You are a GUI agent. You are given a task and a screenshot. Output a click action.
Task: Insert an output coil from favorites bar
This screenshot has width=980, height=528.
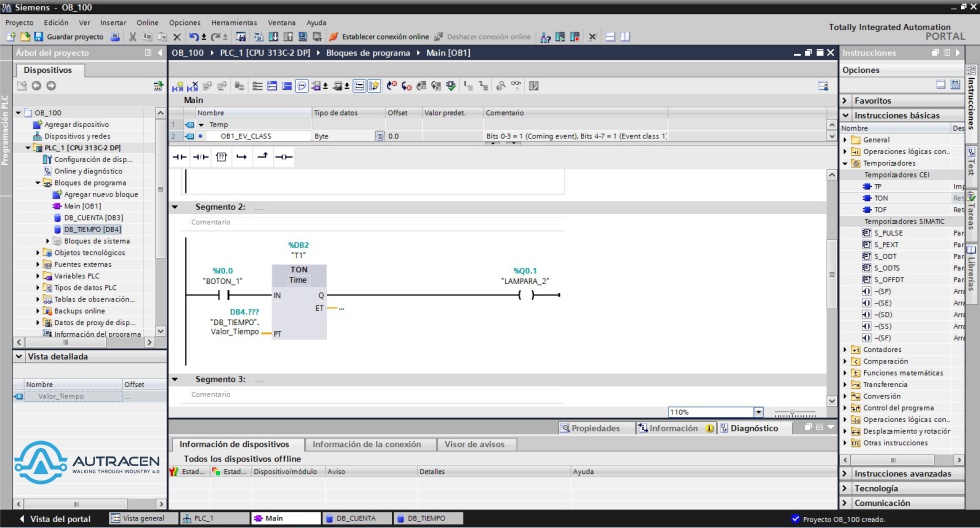coord(284,157)
